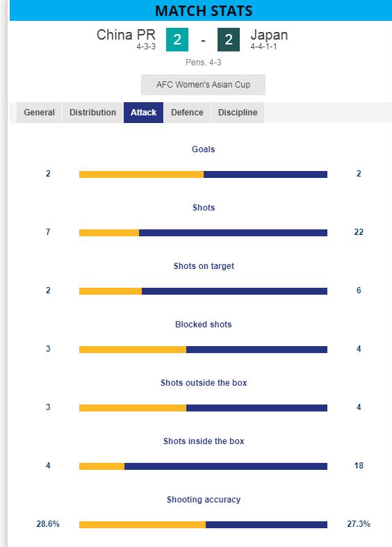
Task: Click the Shots outside the box bar
Action: [x=204, y=408]
